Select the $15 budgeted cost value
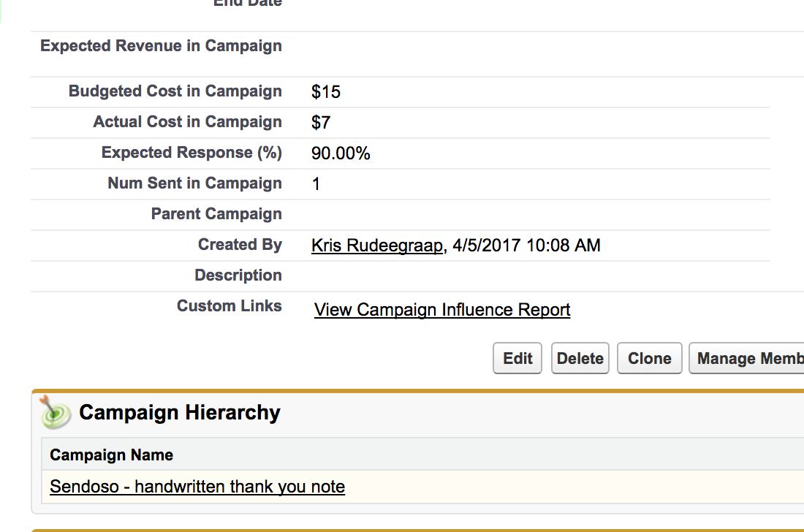 click(x=326, y=92)
